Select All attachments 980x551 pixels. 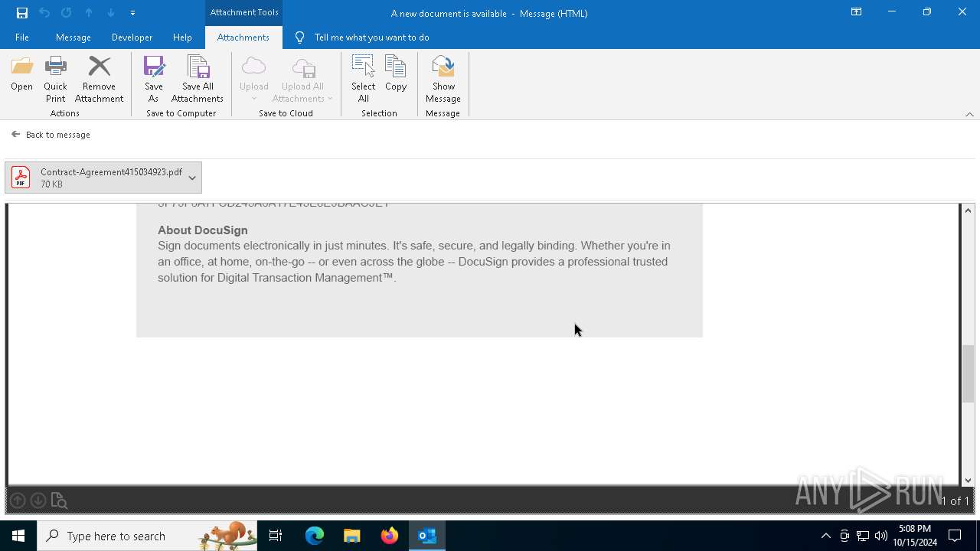[363, 80]
